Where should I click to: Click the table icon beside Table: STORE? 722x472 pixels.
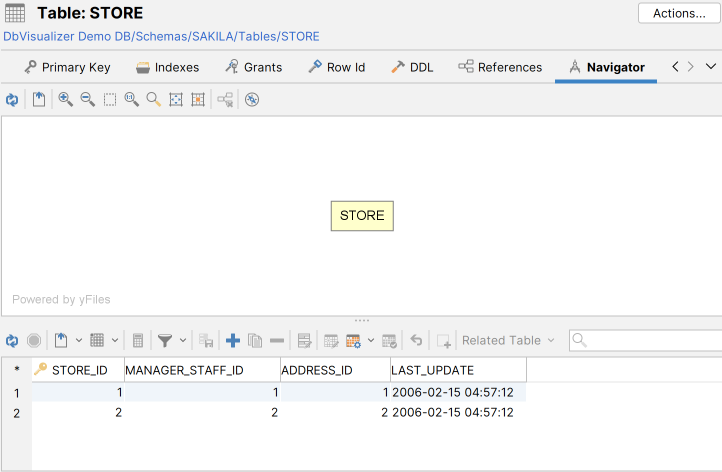point(15,13)
